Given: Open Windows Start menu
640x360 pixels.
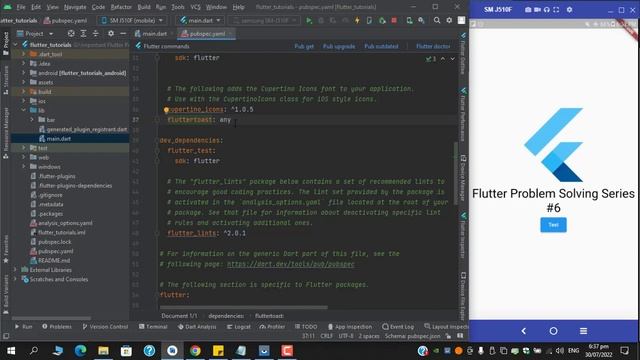Looking at the screenshot, I should point(11,351).
